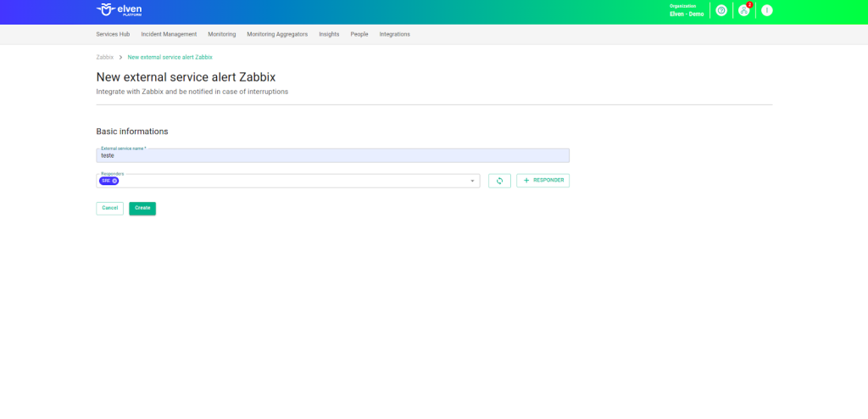Click the Elven Platform logo
The width and height of the screenshot is (868, 419).
(x=120, y=10)
